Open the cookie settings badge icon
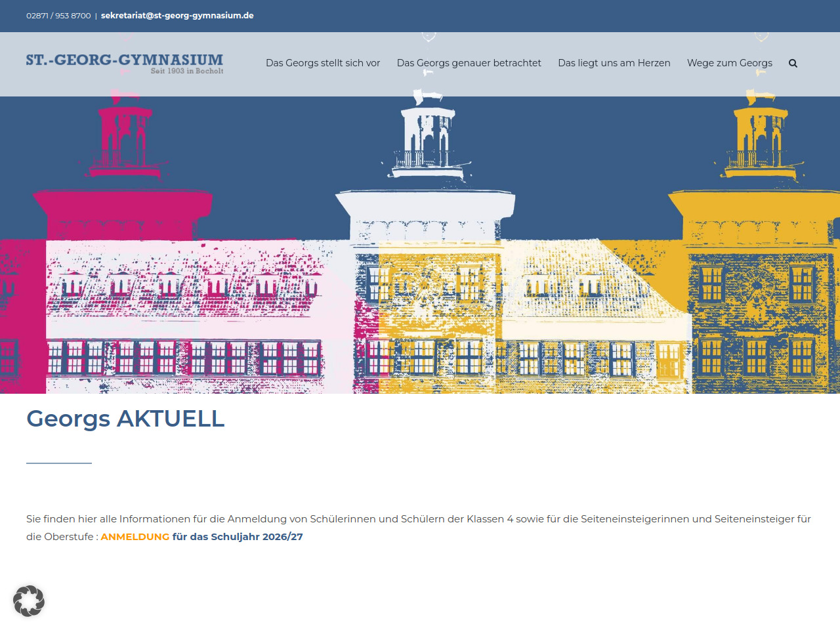The image size is (840, 630). point(29,600)
